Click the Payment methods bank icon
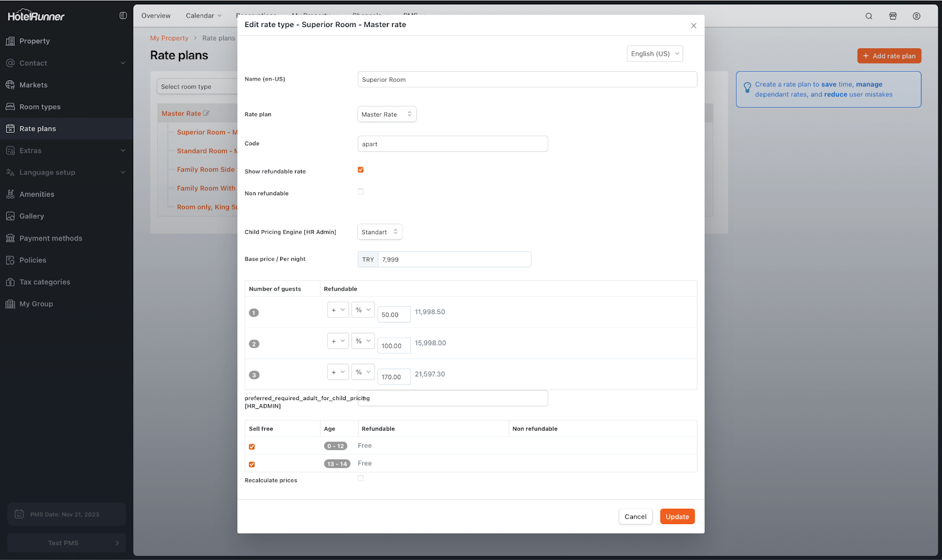Viewport: 942px width, 560px height. coord(10,238)
